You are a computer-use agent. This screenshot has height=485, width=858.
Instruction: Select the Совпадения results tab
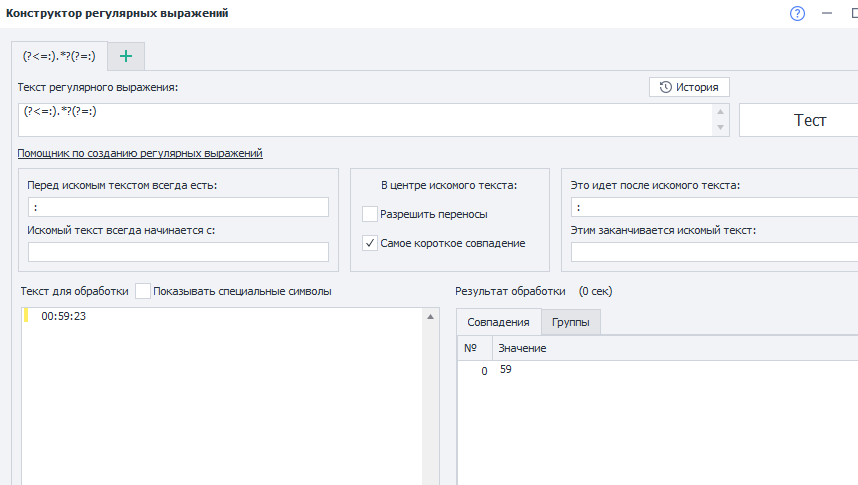[x=498, y=322]
